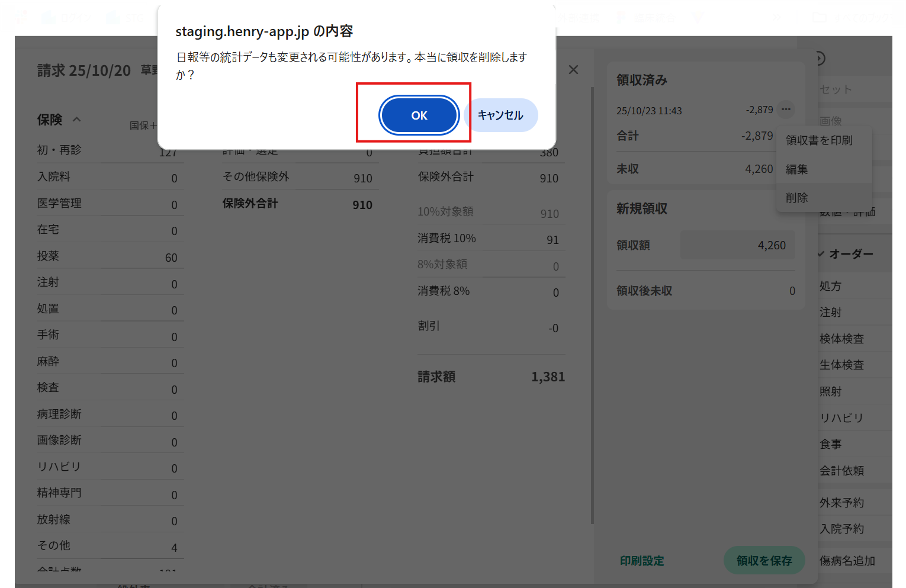Click the 未収 amount 4,260
Image resolution: width=906 pixels, height=588 pixels.
pyautogui.click(x=759, y=169)
